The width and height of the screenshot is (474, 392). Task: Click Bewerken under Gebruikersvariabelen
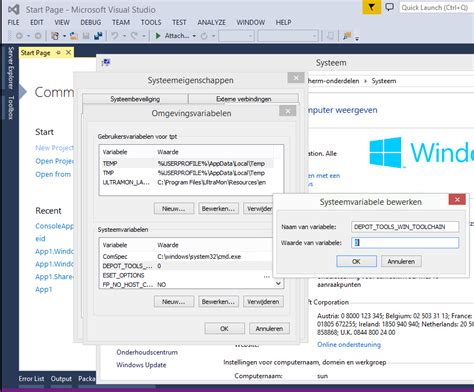(x=218, y=209)
